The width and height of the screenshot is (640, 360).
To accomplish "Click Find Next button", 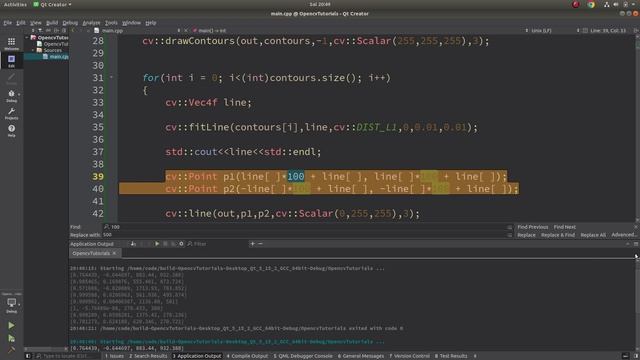I will tap(564, 227).
